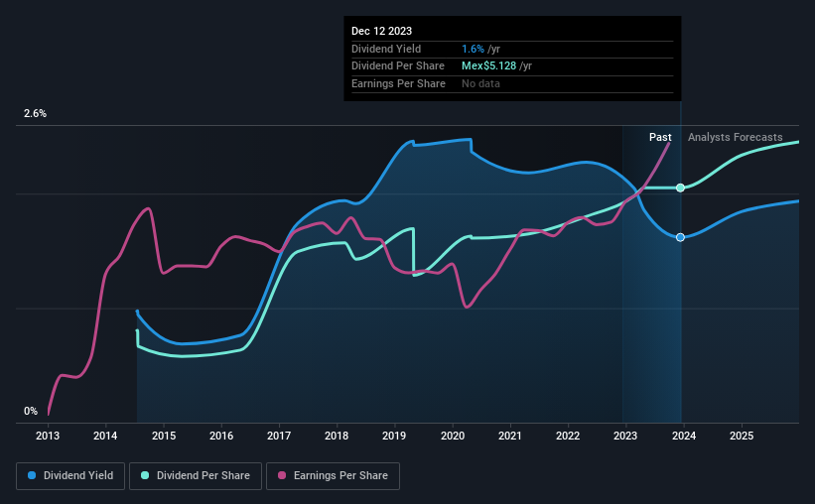Click the 2021 x-axis label
Image resolution: width=815 pixels, height=504 pixels.
coord(510,436)
